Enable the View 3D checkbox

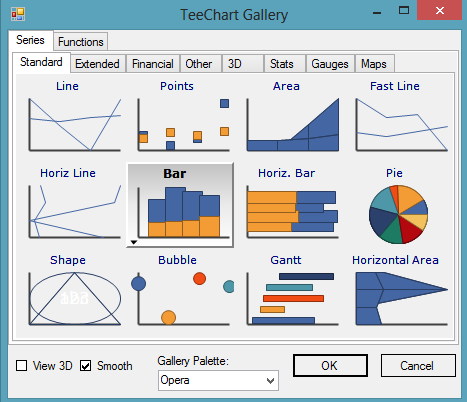[x=22, y=366]
